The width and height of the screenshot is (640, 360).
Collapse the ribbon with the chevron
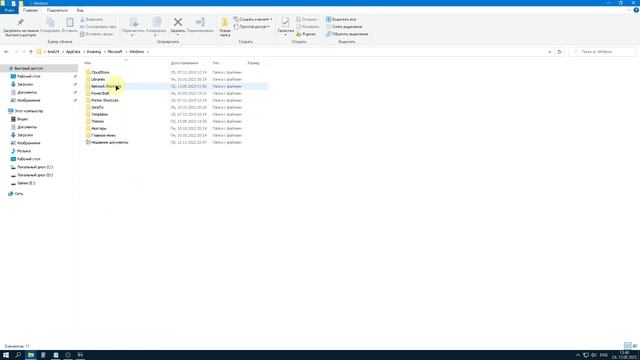pos(629,10)
